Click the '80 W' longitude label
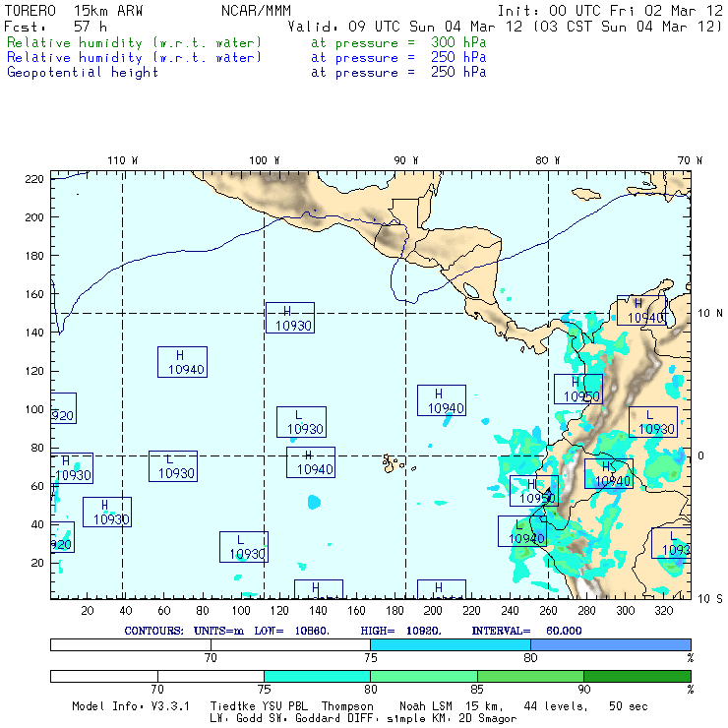This screenshot has height=728, width=728. click(x=547, y=160)
